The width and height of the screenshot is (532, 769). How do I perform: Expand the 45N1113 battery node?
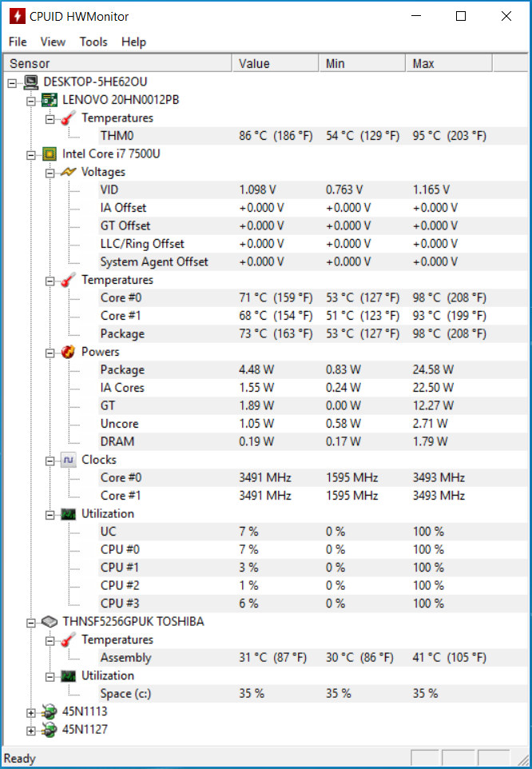tap(31, 712)
